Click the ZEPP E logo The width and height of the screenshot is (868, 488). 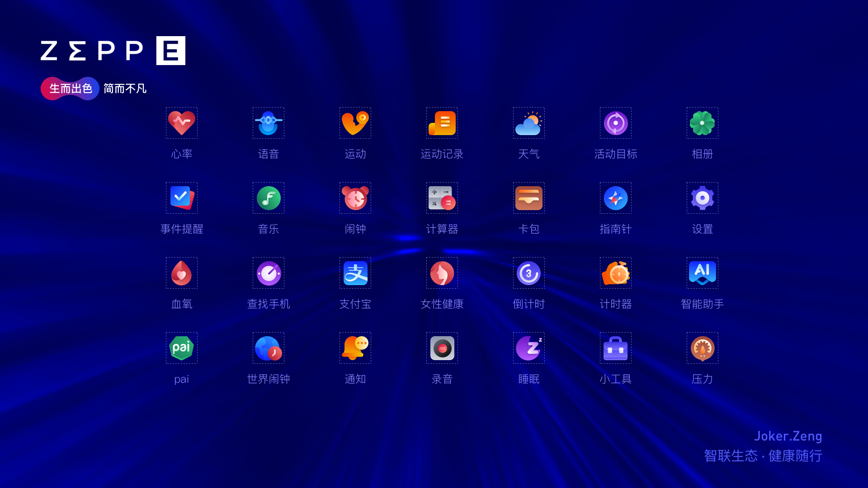[x=113, y=51]
